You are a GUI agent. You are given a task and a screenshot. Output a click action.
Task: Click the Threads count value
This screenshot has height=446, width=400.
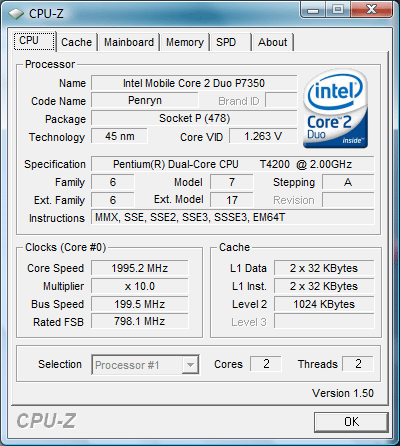pos(358,364)
